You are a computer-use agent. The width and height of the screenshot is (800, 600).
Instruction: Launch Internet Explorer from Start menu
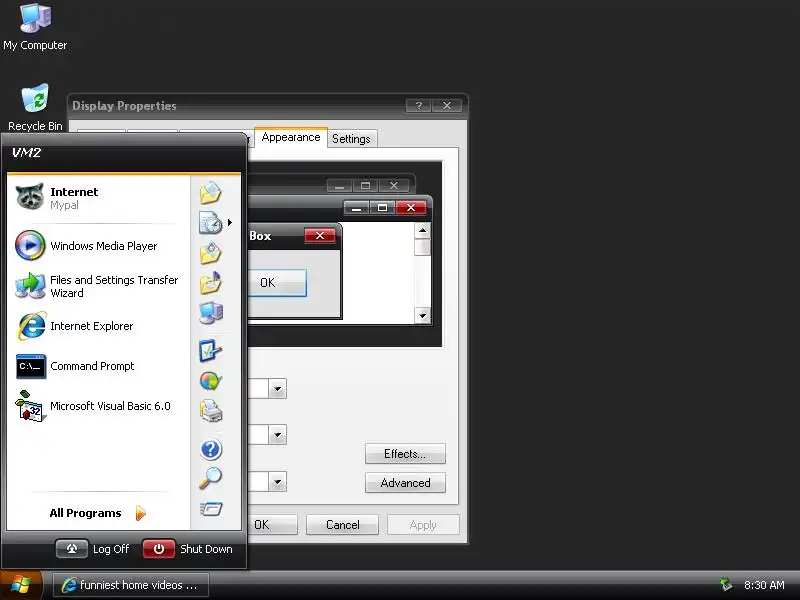click(x=97, y=326)
